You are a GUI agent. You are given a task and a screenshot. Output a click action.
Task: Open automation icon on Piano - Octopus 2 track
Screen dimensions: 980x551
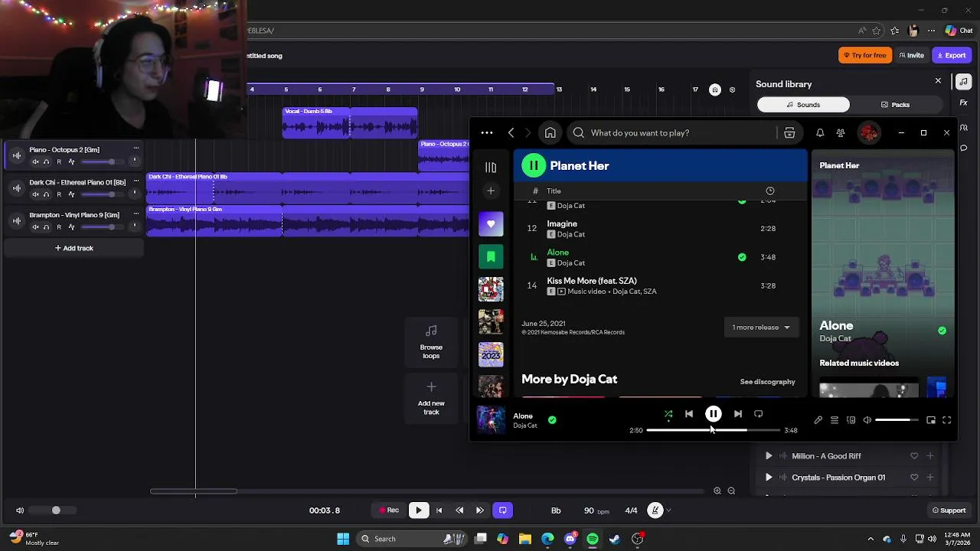pos(71,161)
